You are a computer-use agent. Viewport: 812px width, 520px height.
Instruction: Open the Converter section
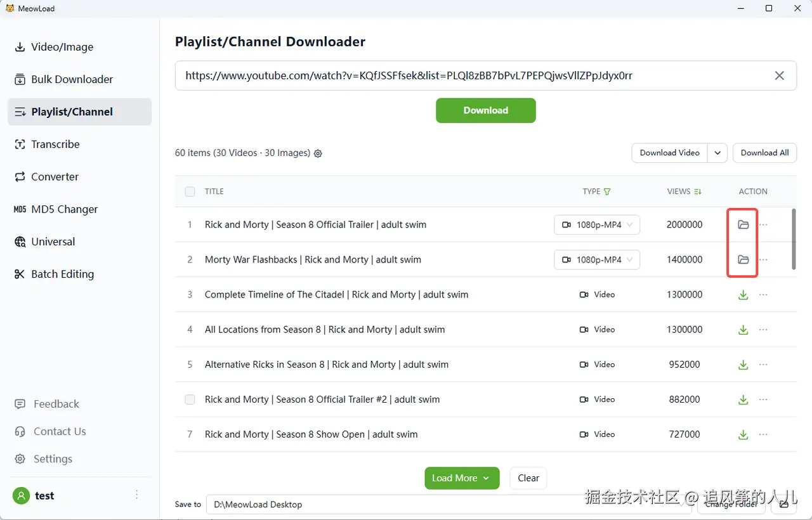pos(79,177)
